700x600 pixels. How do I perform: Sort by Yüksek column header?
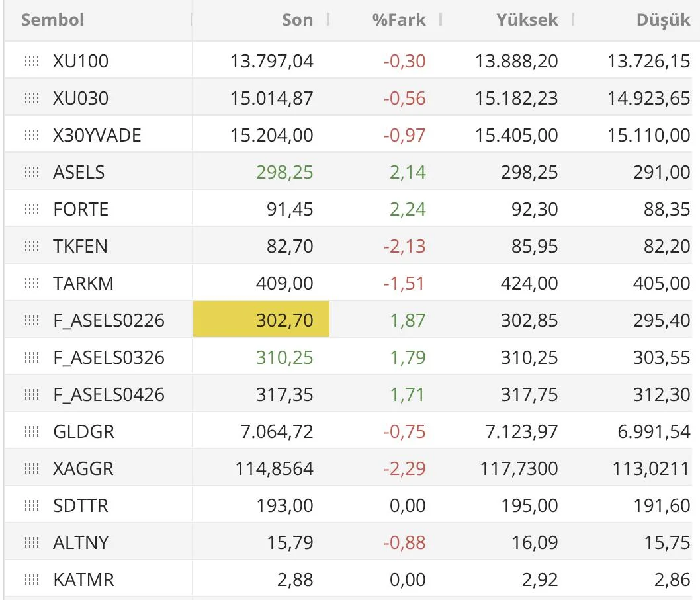(x=527, y=20)
